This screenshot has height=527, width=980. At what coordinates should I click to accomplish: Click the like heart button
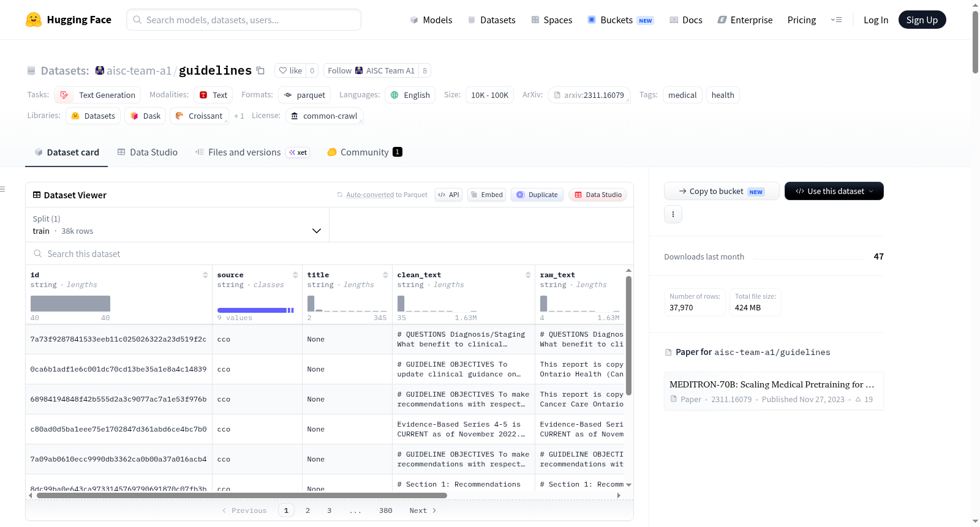click(x=290, y=70)
